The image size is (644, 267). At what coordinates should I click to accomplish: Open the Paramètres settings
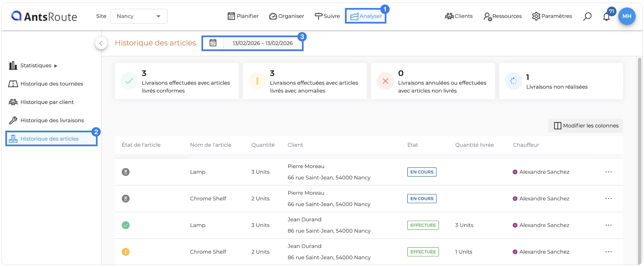pos(552,16)
